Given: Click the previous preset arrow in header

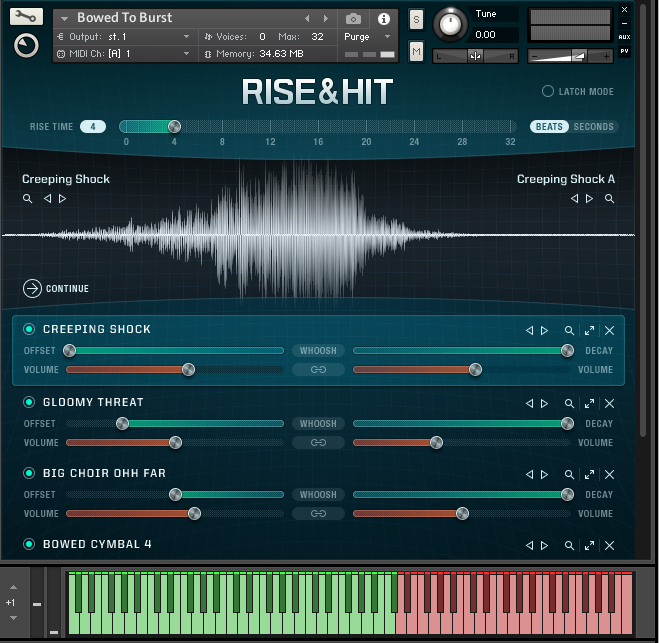Looking at the screenshot, I should coord(307,18).
